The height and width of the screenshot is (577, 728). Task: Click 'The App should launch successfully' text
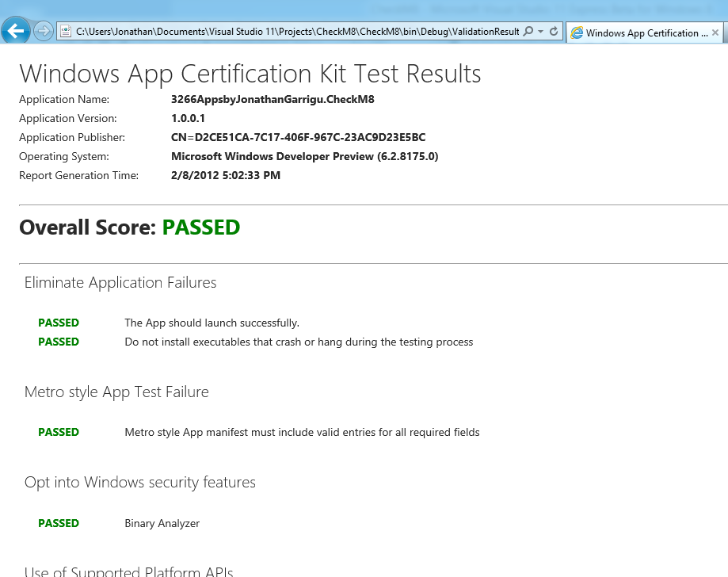[212, 323]
